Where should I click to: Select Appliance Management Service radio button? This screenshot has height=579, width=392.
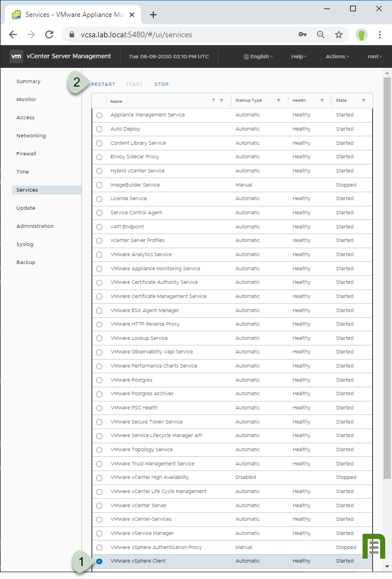coord(100,115)
